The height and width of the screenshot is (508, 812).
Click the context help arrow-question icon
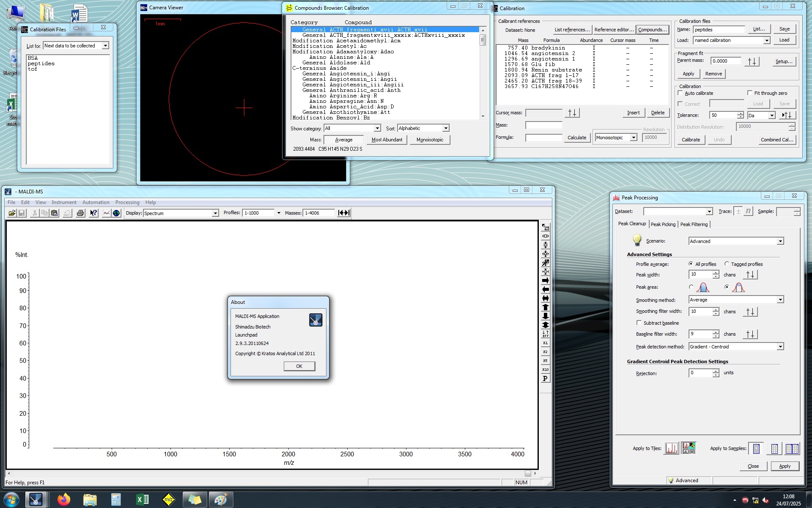click(93, 213)
